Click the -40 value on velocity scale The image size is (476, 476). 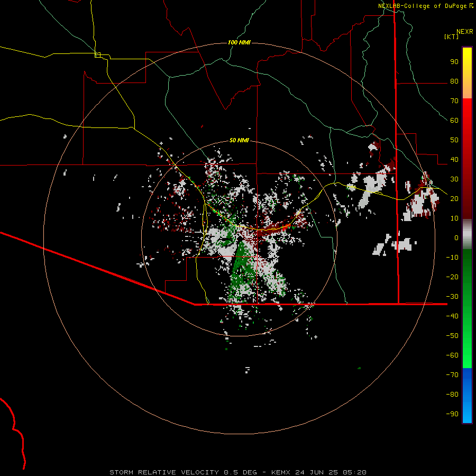point(452,316)
